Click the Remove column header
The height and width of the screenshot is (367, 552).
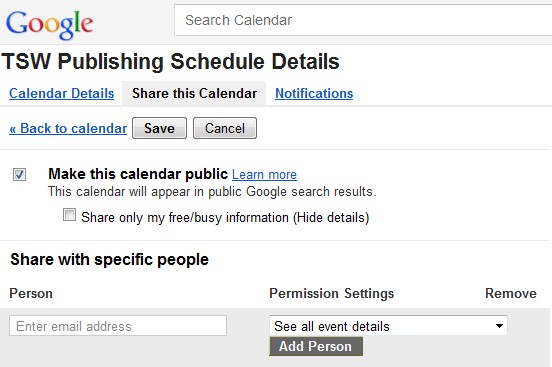pos(511,293)
